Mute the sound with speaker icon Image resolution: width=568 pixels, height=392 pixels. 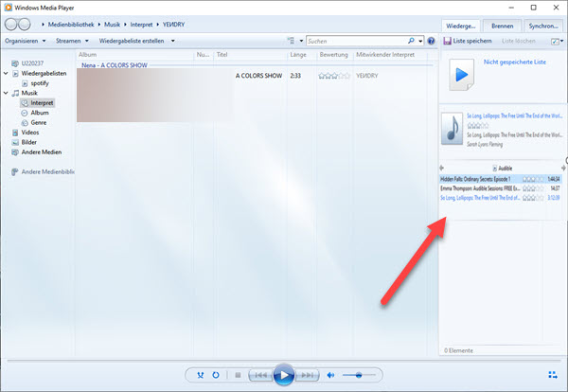point(330,375)
